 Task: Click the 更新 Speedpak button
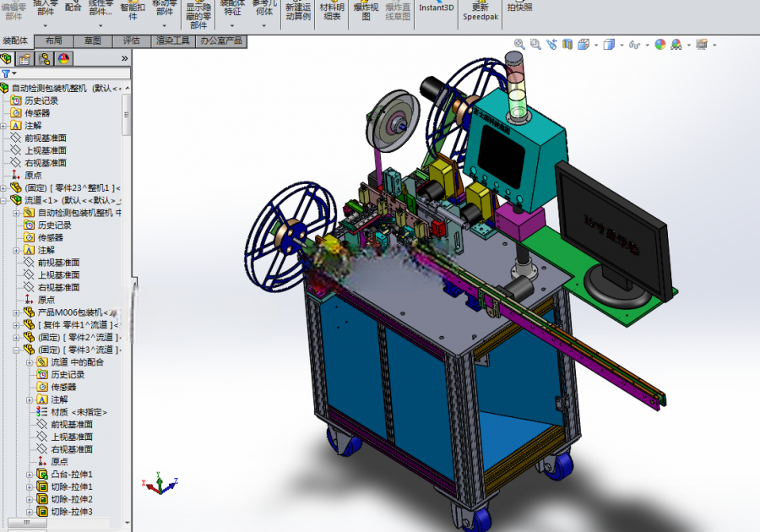[x=480, y=12]
